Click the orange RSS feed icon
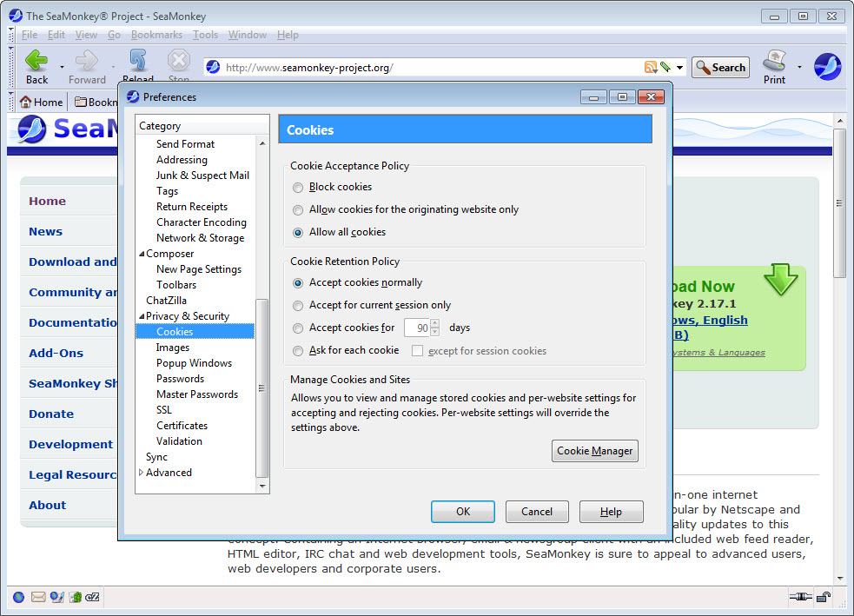The image size is (854, 616). point(651,67)
